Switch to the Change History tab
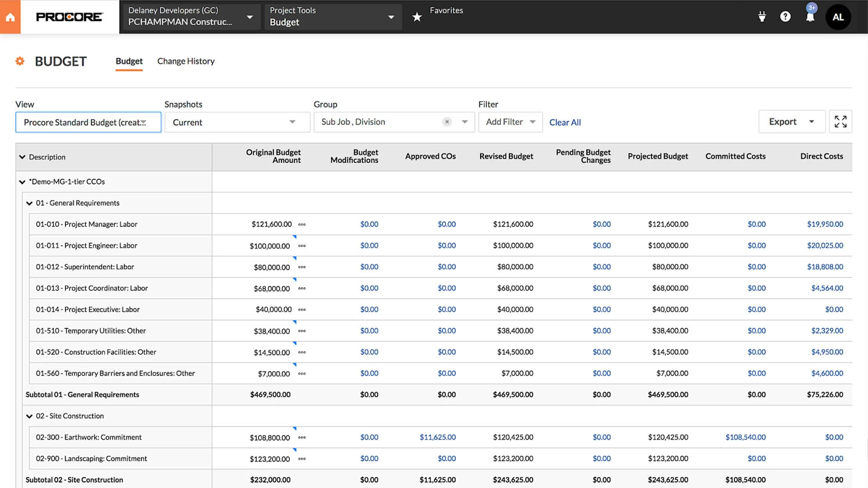This screenshot has width=868, height=488. 186,61
